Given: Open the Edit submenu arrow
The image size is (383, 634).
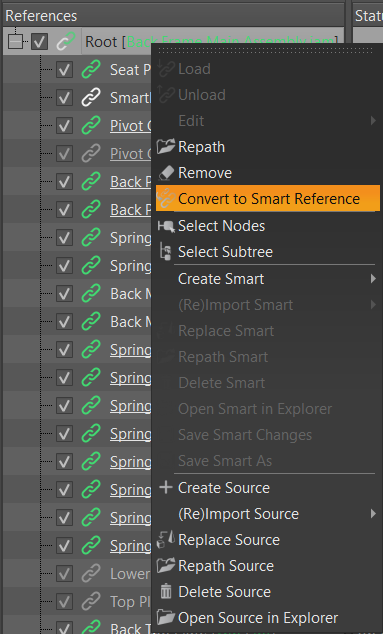Looking at the screenshot, I should coord(373,121).
